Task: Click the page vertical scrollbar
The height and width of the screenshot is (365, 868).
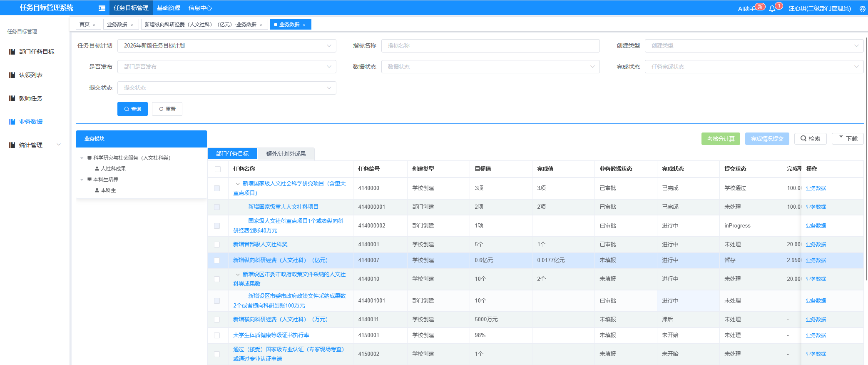Action: click(x=866, y=158)
